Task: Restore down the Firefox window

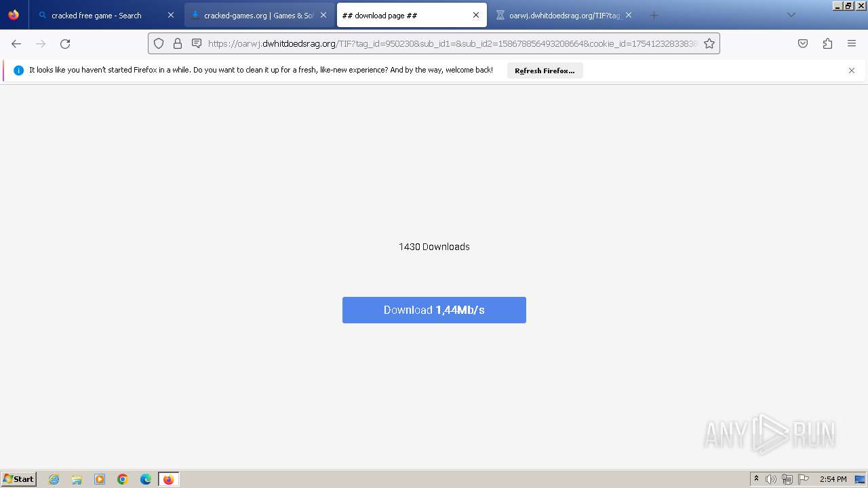Action: point(848,5)
